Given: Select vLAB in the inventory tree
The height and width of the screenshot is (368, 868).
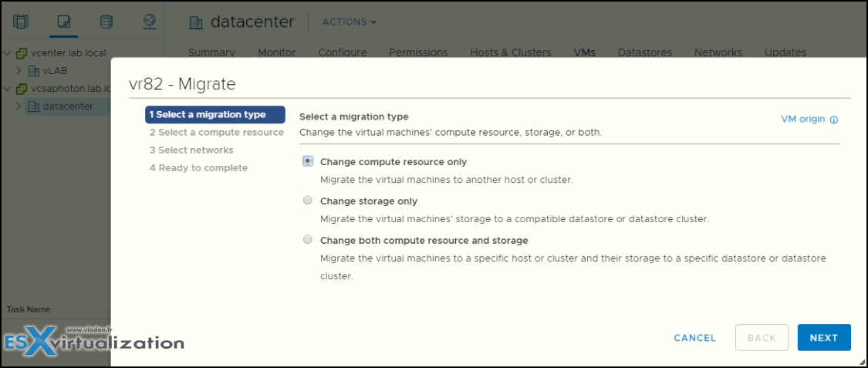Looking at the screenshot, I should (x=56, y=71).
